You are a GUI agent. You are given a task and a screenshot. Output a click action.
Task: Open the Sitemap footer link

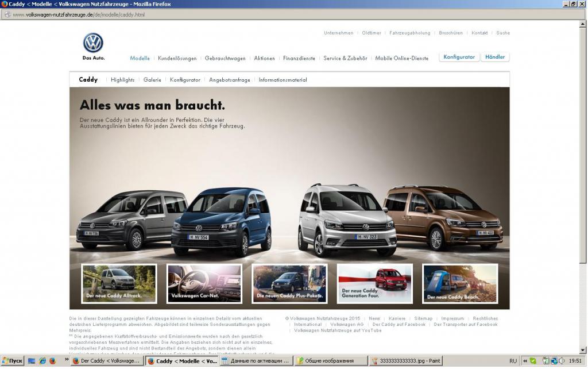[423, 318]
